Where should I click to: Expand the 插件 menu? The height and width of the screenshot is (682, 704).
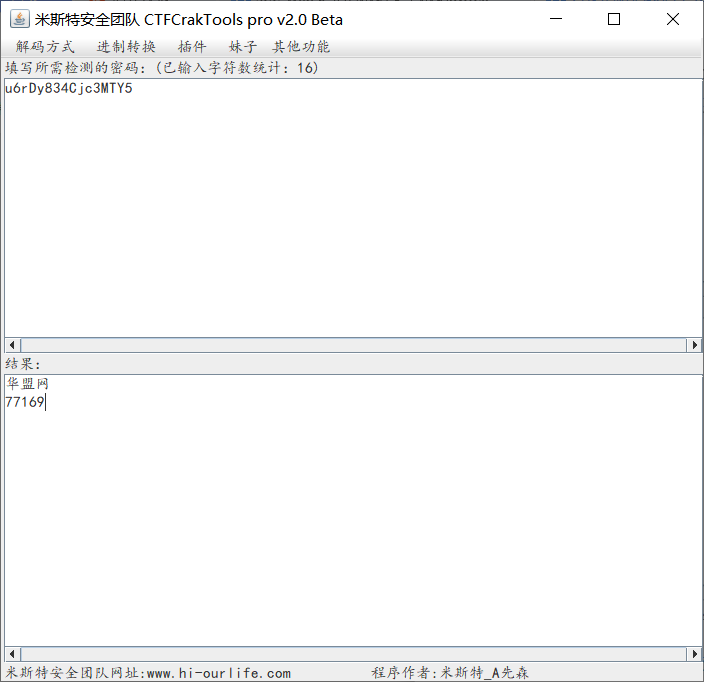click(192, 47)
